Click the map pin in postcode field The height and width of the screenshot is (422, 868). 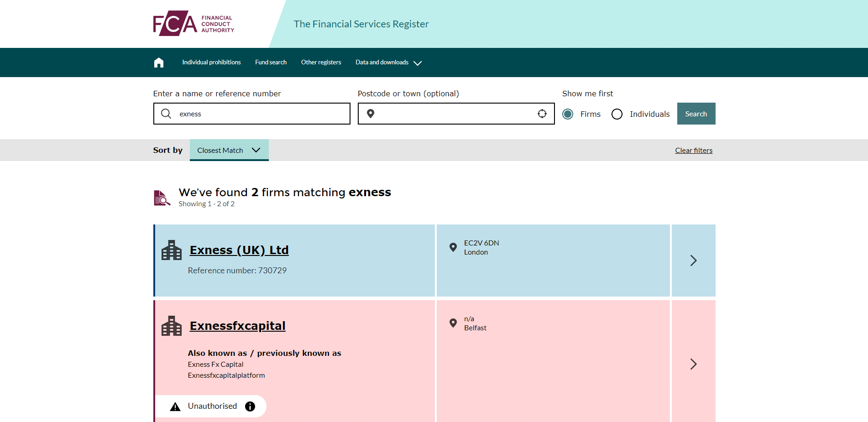coord(371,114)
